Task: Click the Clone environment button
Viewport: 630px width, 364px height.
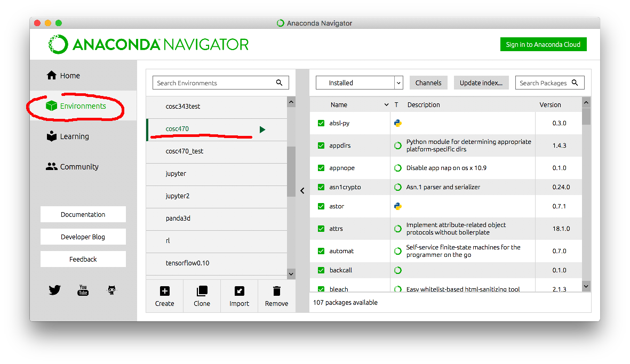Action: click(202, 296)
